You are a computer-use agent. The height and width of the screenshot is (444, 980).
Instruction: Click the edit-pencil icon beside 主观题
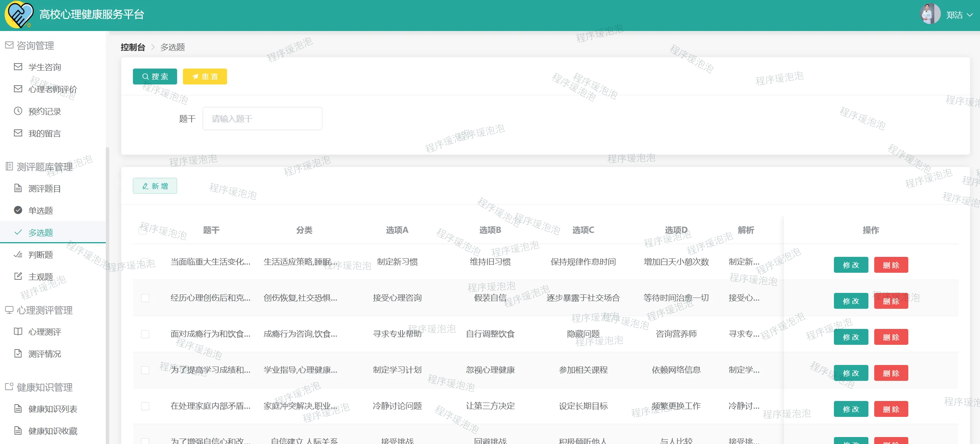(18, 276)
